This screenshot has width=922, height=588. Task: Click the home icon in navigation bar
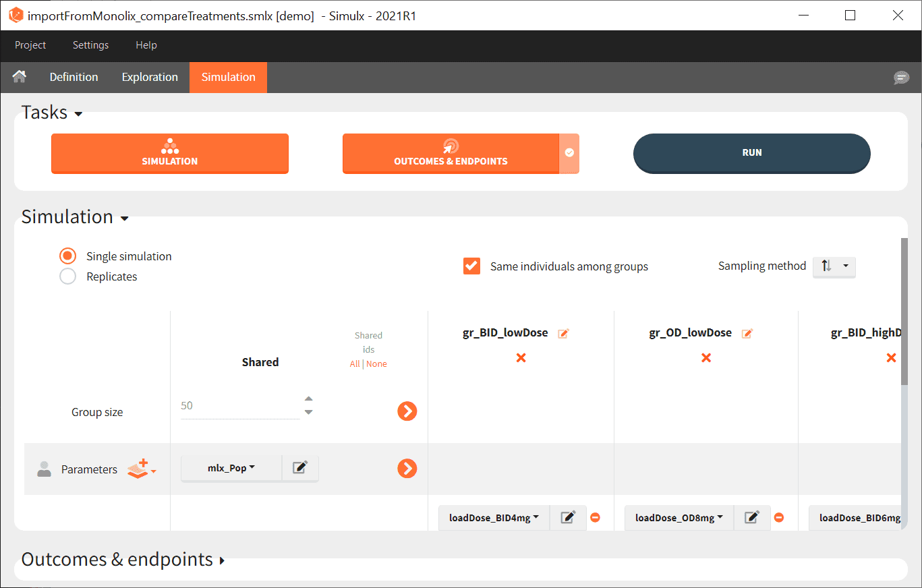point(19,77)
